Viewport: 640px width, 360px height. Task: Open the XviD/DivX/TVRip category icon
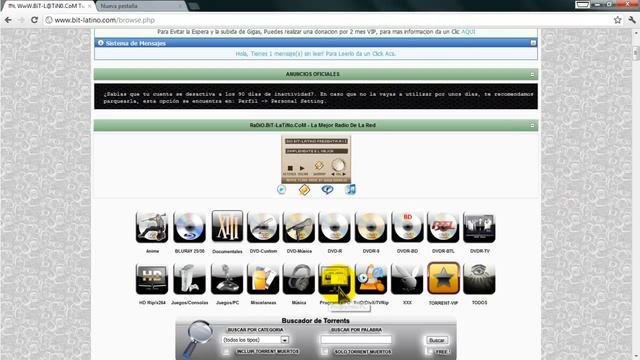tap(371, 279)
